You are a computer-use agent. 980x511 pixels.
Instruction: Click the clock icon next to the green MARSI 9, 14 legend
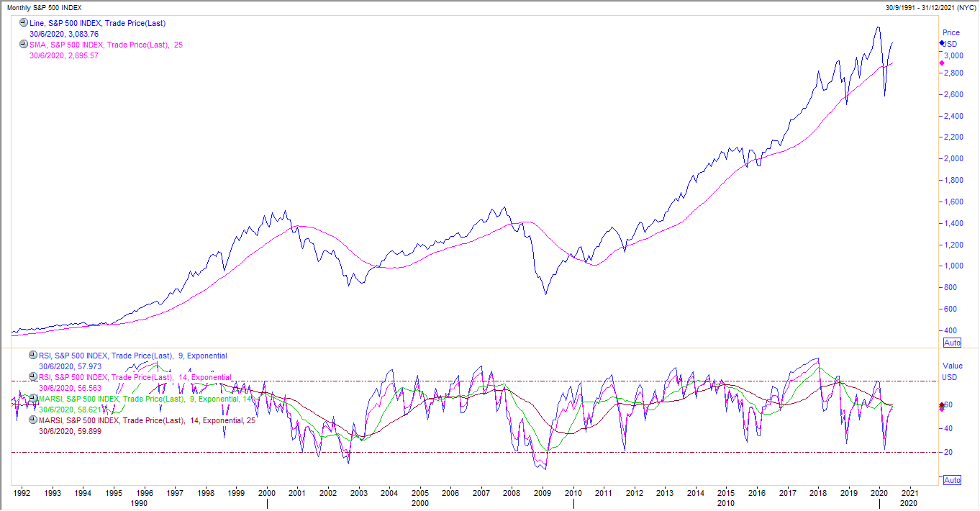[32, 398]
